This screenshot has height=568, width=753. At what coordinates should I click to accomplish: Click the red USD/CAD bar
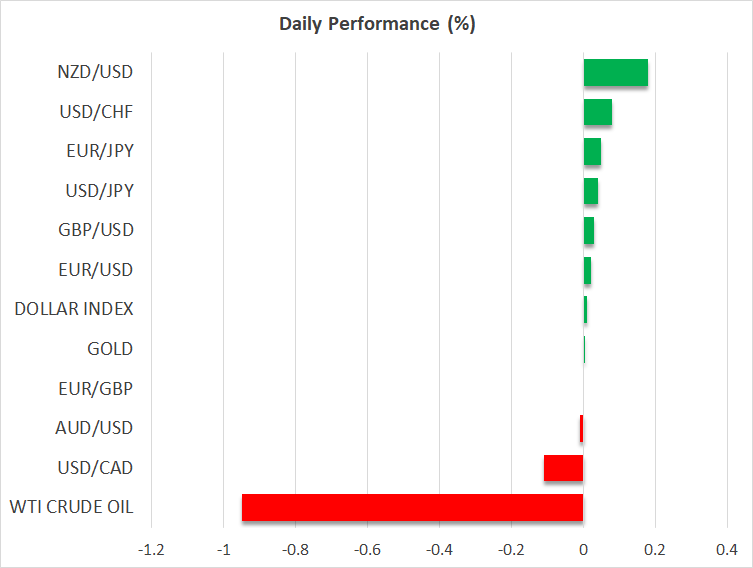[563, 468]
